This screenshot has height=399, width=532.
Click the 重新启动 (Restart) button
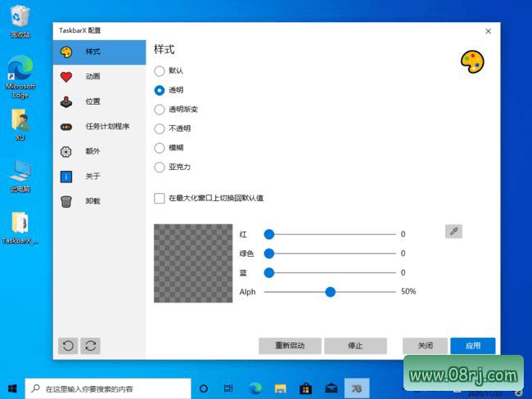[x=290, y=346]
